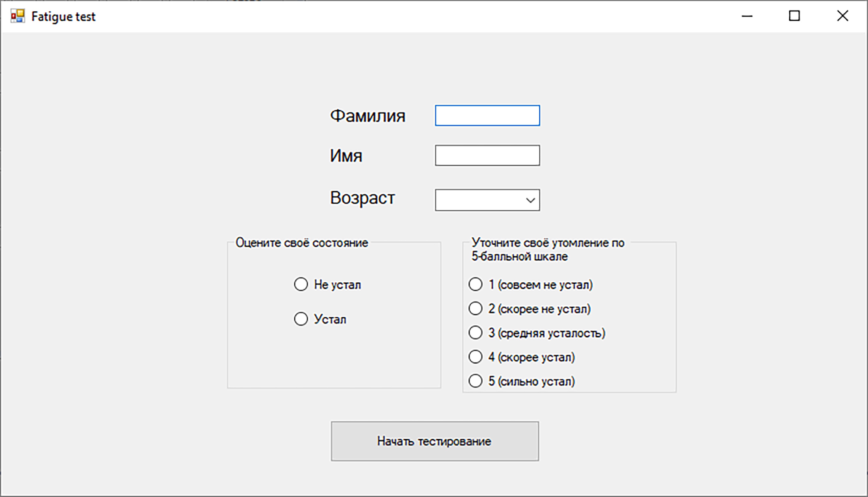Click the Fatigue test app icon
Viewport: 868px width, 497px height.
17,16
